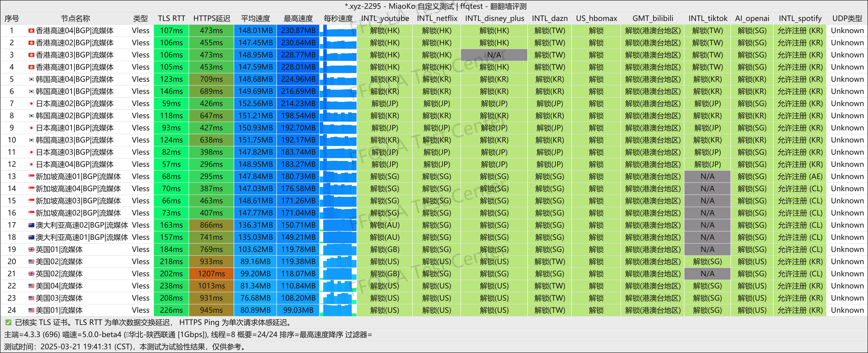Click the green TLS certificate verified checkmark
This screenshot has width=868, height=353.
tap(8, 322)
